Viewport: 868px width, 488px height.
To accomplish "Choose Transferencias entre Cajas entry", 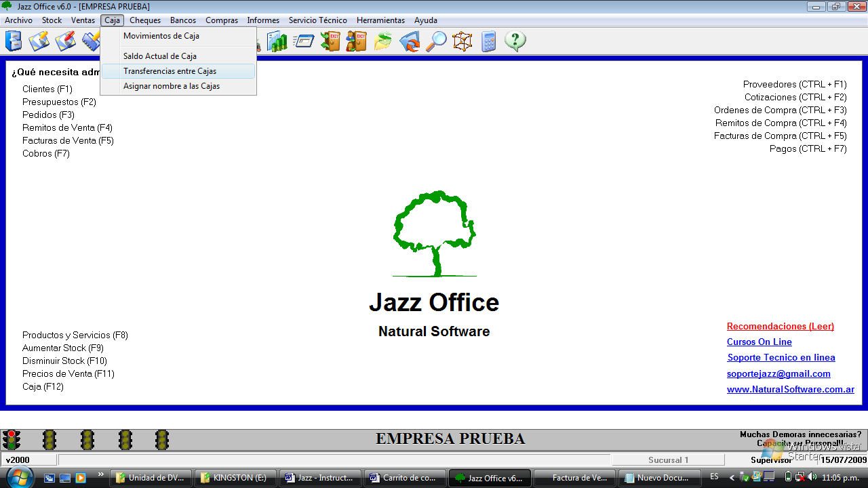I will (x=178, y=71).
